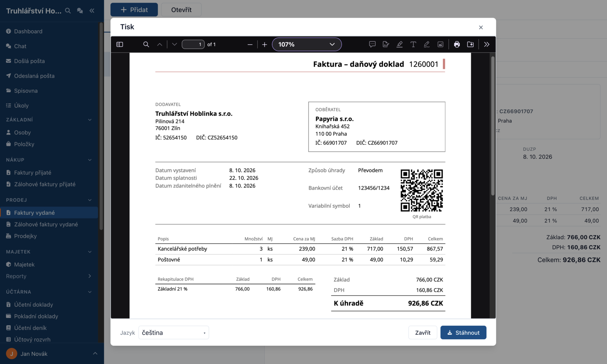Select the PDF signature tool
The width and height of the screenshot is (607, 364).
coord(386,44)
